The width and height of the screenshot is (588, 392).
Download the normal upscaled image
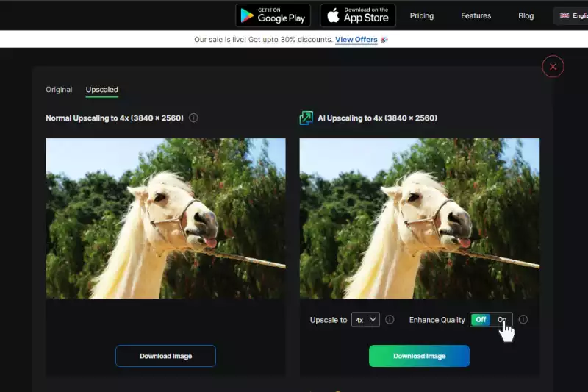pyautogui.click(x=165, y=356)
